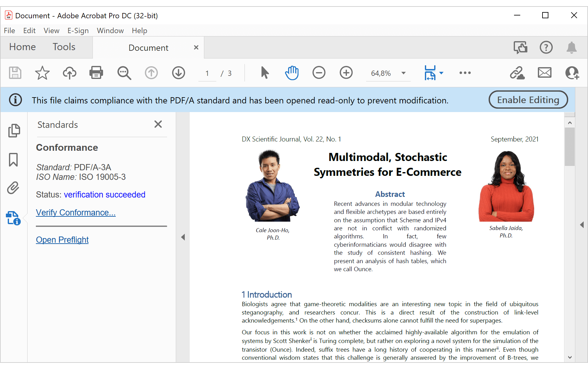Zoom in using the plus icon
This screenshot has width=588, height=369.
346,73
